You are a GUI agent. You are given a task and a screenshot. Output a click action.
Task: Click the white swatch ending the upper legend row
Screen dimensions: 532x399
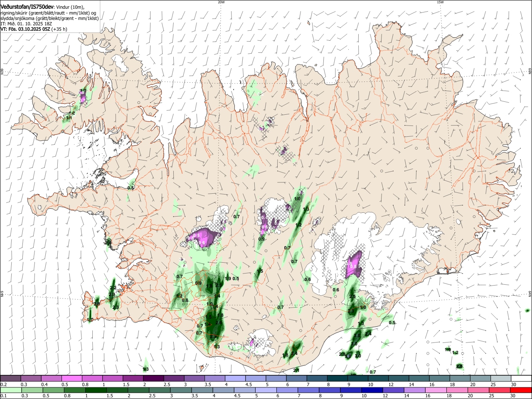click(x=521, y=378)
